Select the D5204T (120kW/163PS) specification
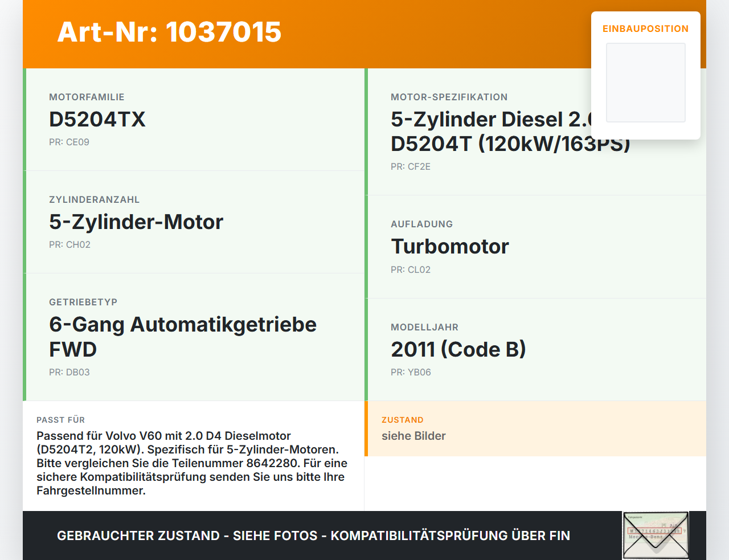This screenshot has width=729, height=560. click(x=510, y=144)
